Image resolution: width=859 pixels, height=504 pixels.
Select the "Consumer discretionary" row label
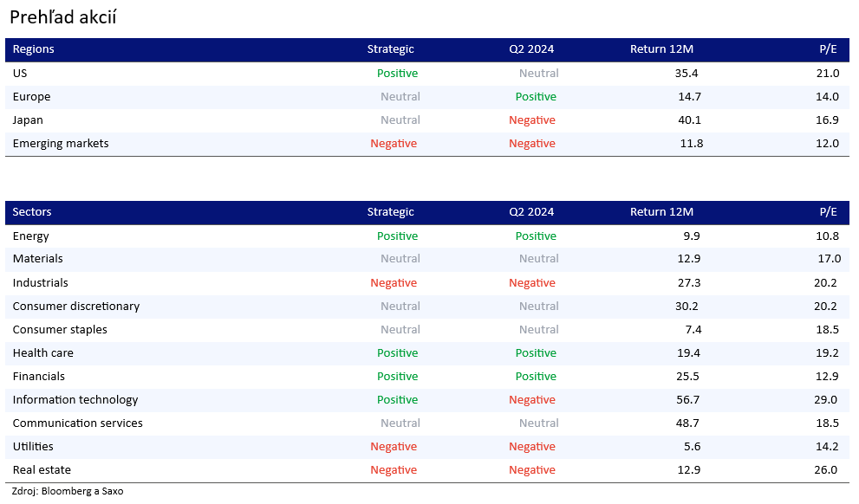(76, 307)
